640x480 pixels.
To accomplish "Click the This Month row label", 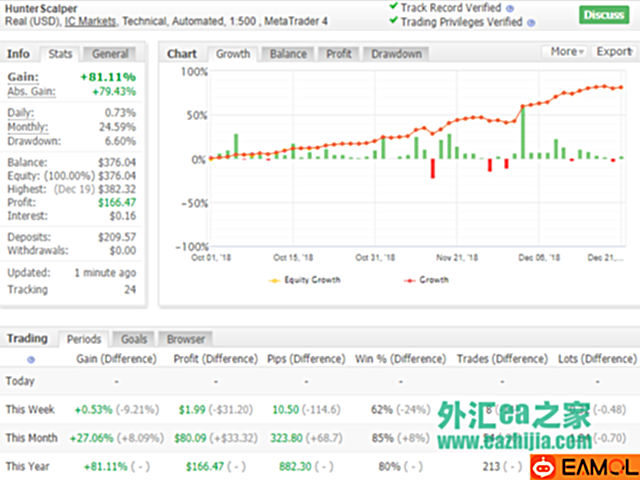I will tap(31, 438).
